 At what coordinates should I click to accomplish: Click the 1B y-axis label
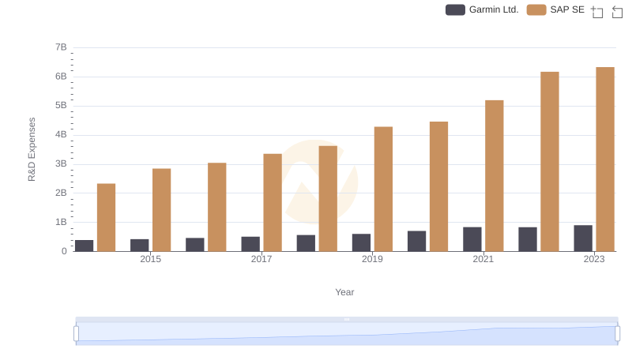[61, 222]
